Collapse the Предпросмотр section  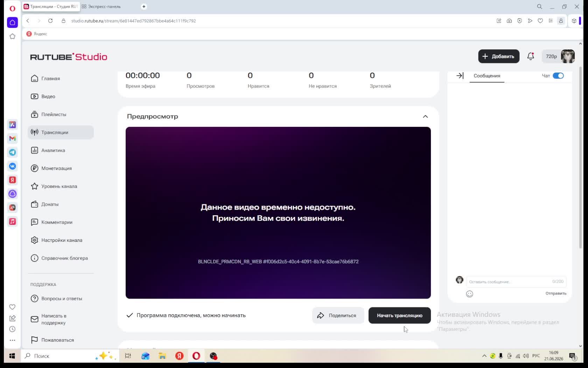[x=425, y=116]
